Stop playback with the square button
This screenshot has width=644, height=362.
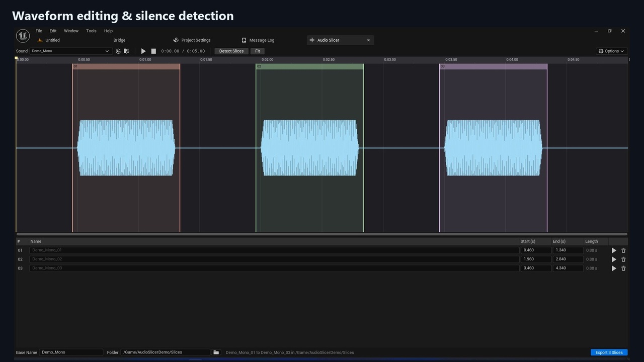pos(153,51)
